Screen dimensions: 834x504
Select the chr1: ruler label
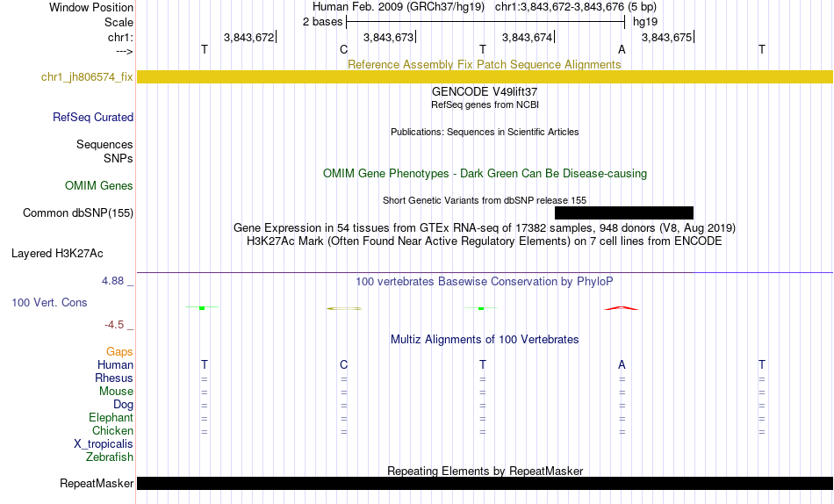pos(120,37)
